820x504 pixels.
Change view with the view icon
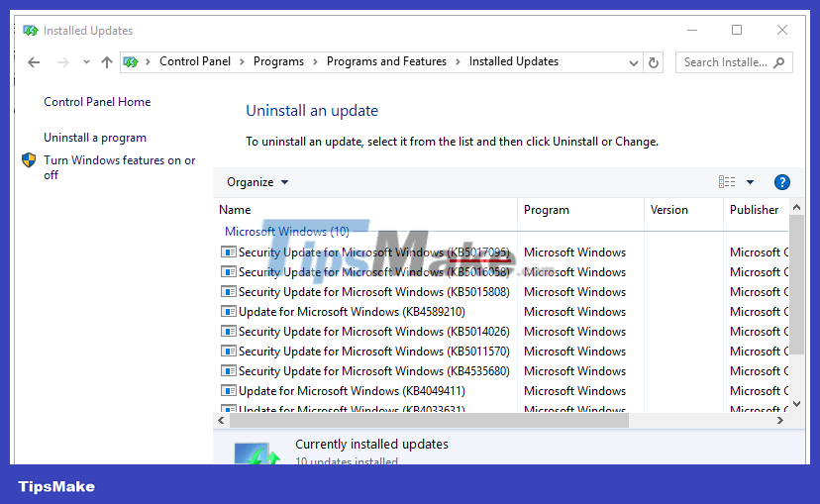[727, 182]
